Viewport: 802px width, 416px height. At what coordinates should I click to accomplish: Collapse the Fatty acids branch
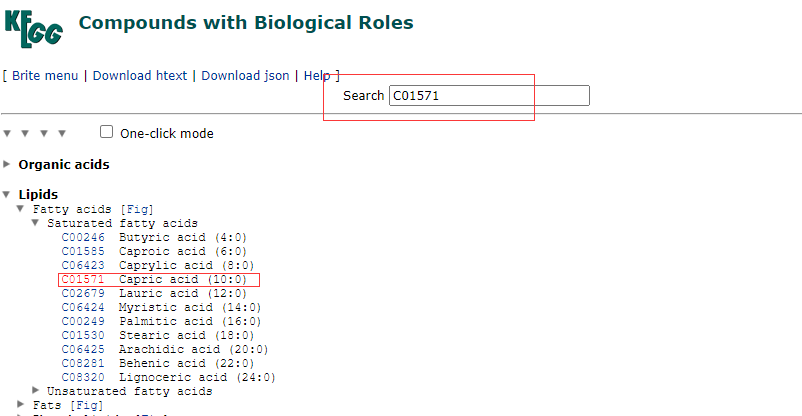tap(22, 209)
